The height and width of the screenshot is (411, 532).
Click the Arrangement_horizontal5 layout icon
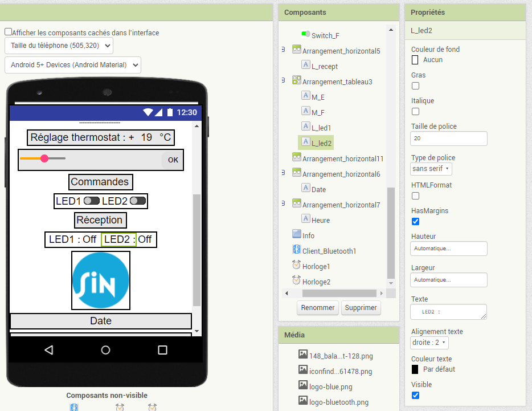pos(297,49)
